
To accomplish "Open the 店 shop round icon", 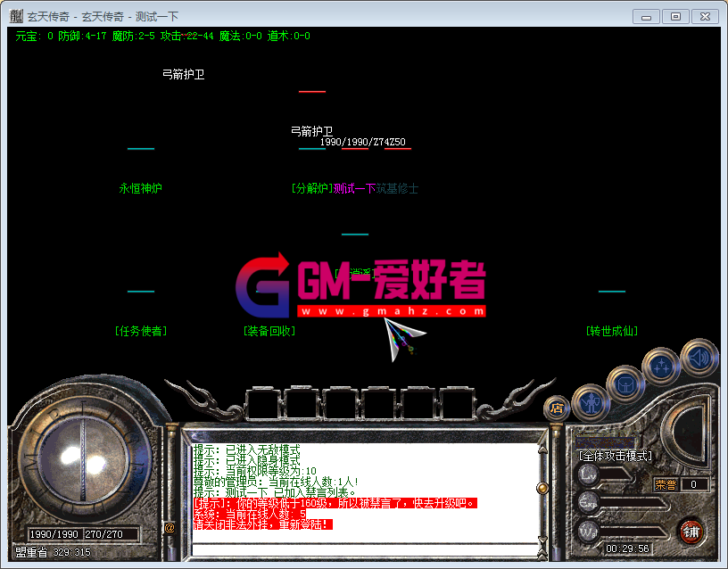I will [x=556, y=408].
